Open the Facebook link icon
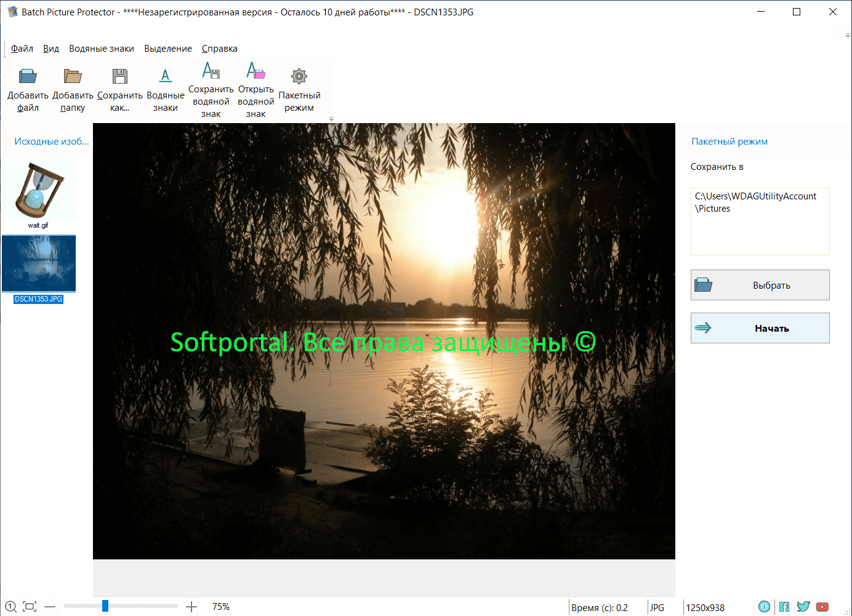Viewport: 852px width, 616px height. 784,607
